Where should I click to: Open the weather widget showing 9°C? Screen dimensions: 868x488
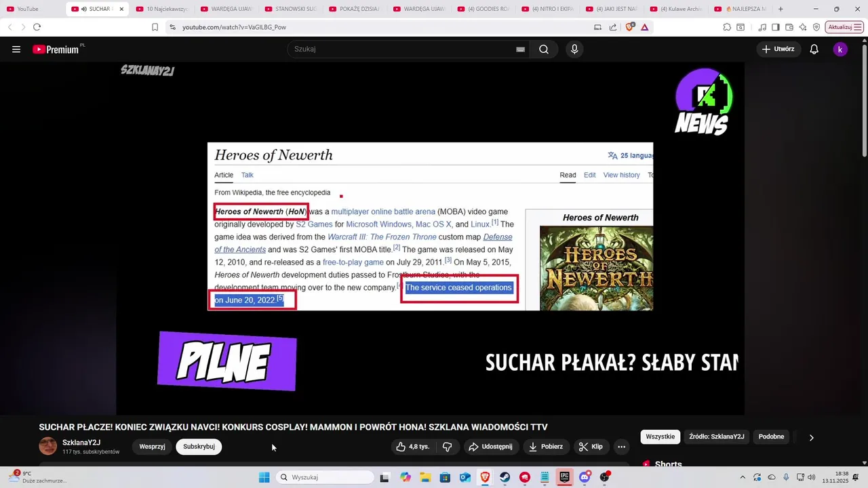click(37, 477)
